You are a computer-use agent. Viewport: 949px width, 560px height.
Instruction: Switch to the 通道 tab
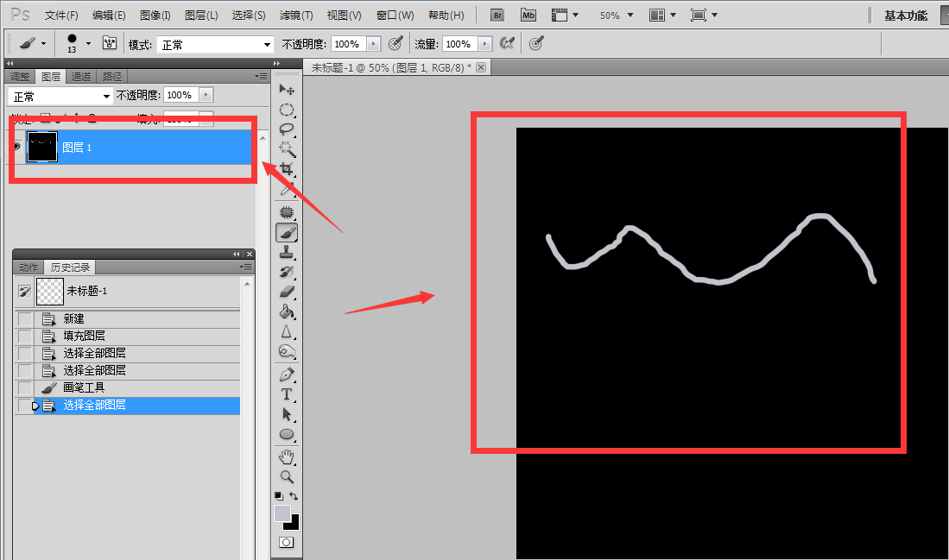point(81,76)
